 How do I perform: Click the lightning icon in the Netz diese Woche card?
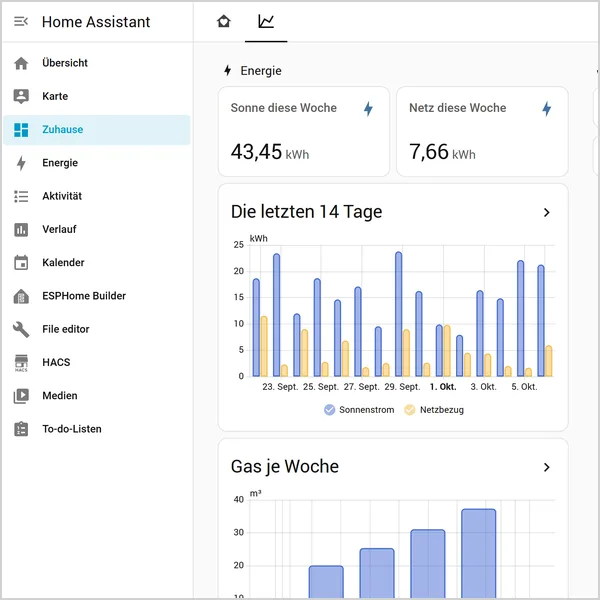coord(546,109)
